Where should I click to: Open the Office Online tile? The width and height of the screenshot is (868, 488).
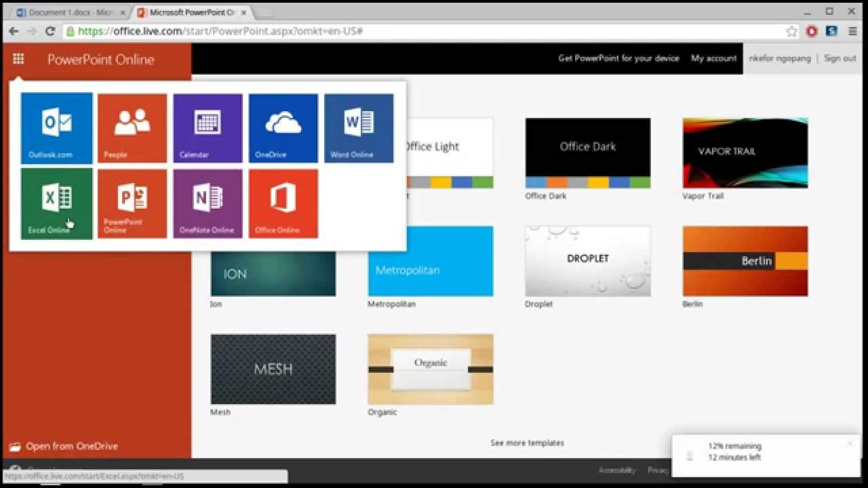click(x=283, y=204)
